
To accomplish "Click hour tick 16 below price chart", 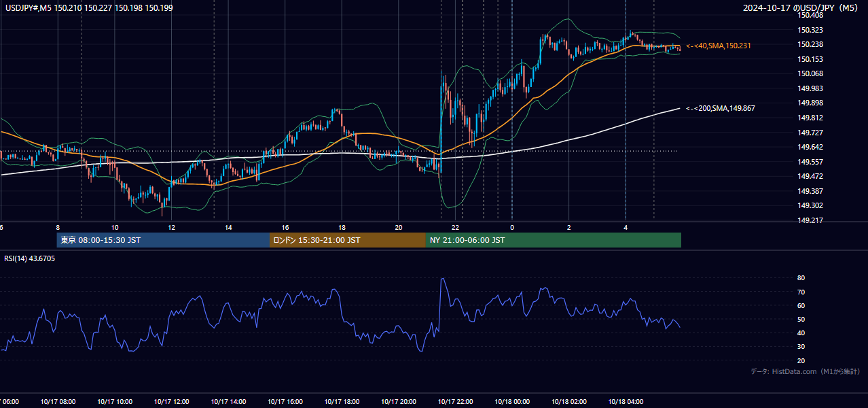I will tap(285, 227).
